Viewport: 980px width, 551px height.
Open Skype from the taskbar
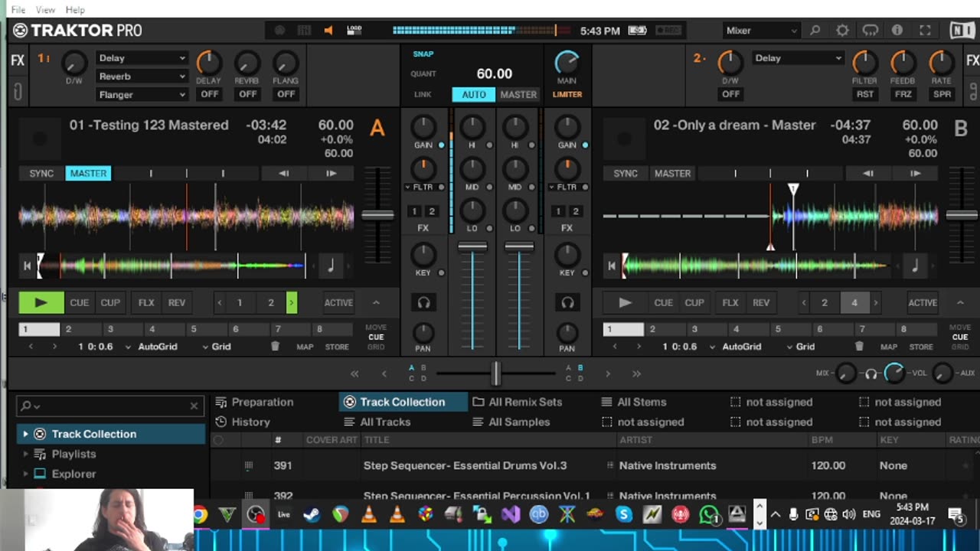click(x=624, y=514)
